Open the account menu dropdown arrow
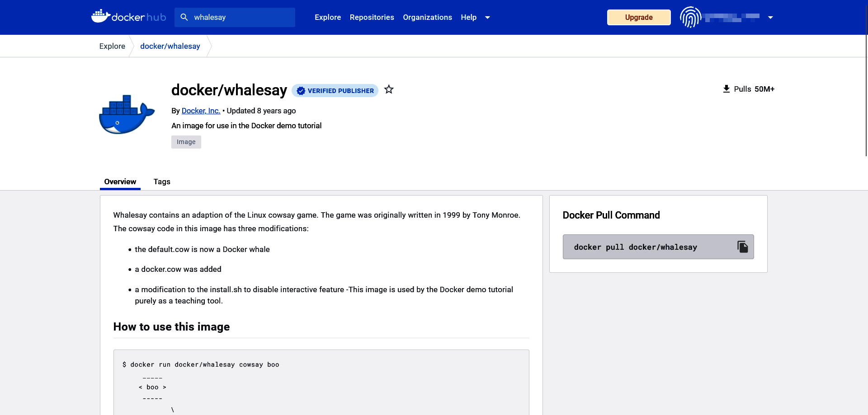Image resolution: width=868 pixels, height=415 pixels. [x=770, y=18]
